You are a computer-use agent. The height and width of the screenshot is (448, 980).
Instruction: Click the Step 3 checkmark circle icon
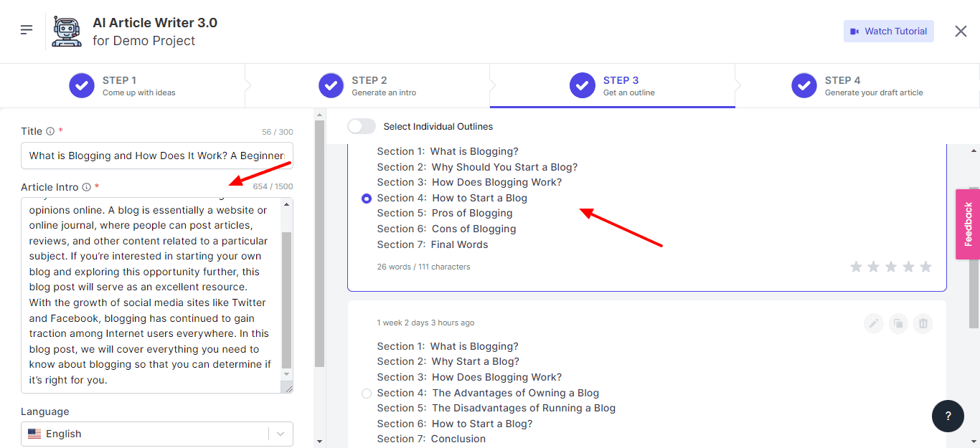click(x=583, y=85)
